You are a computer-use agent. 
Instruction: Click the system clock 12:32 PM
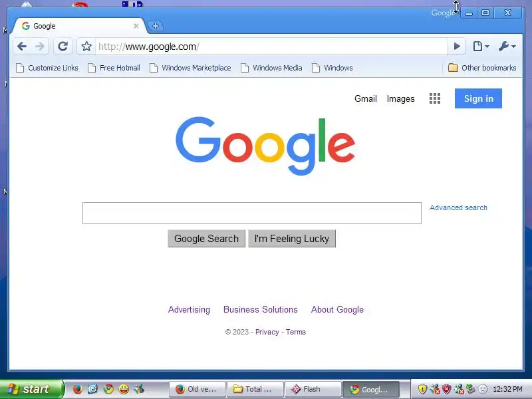click(507, 389)
